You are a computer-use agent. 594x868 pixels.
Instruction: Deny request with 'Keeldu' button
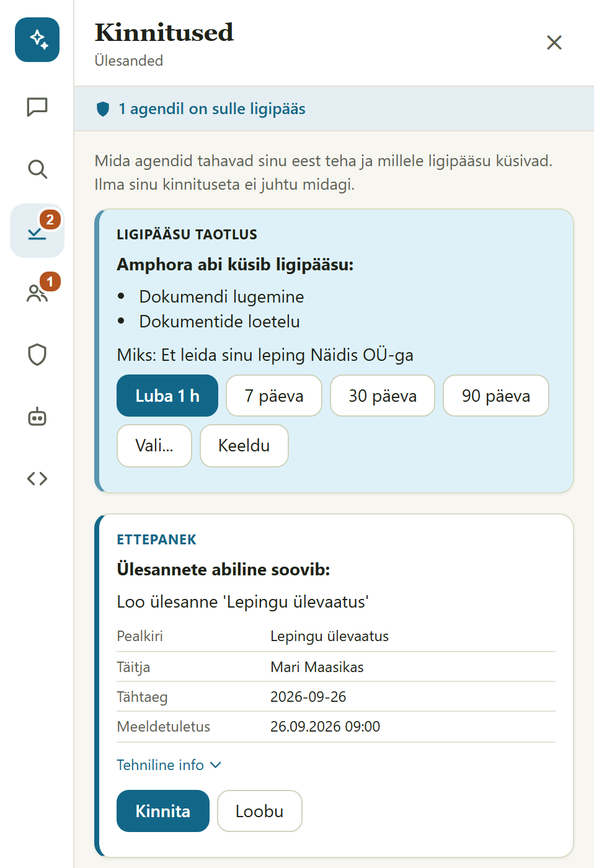tap(244, 445)
